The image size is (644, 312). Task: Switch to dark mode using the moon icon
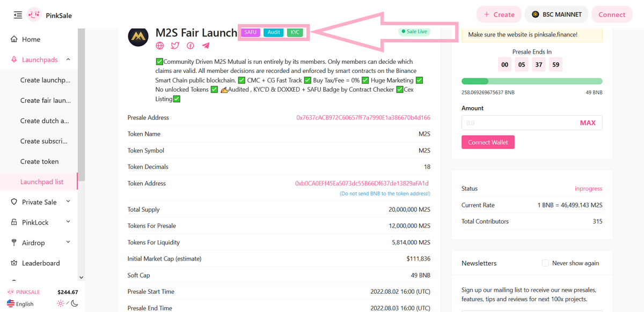tap(74, 303)
